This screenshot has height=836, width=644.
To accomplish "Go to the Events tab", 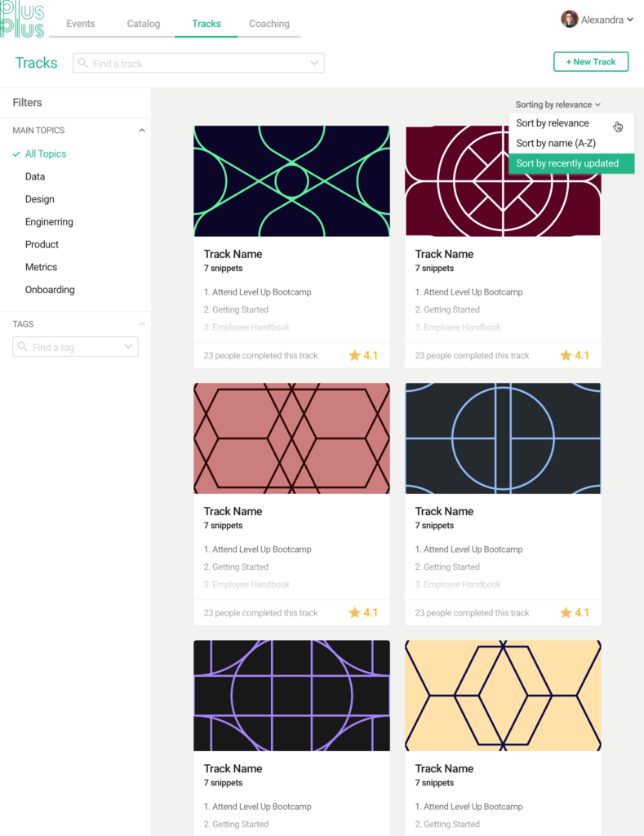I will point(81,24).
